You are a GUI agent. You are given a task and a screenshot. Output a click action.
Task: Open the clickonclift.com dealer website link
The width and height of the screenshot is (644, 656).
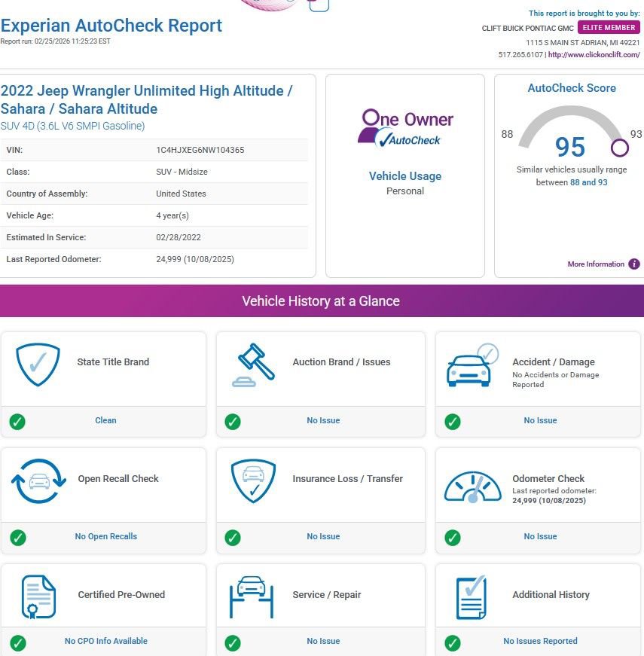tap(594, 55)
